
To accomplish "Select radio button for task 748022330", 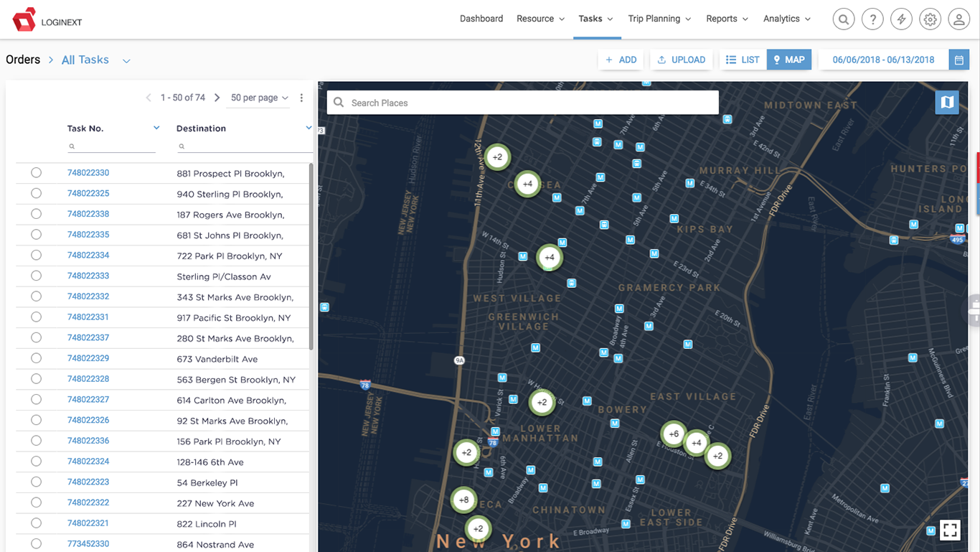I will point(36,173).
